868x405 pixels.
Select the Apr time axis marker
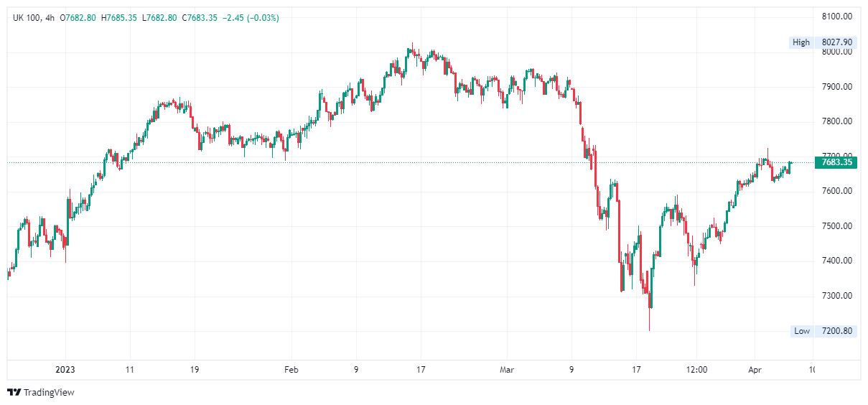click(x=755, y=370)
